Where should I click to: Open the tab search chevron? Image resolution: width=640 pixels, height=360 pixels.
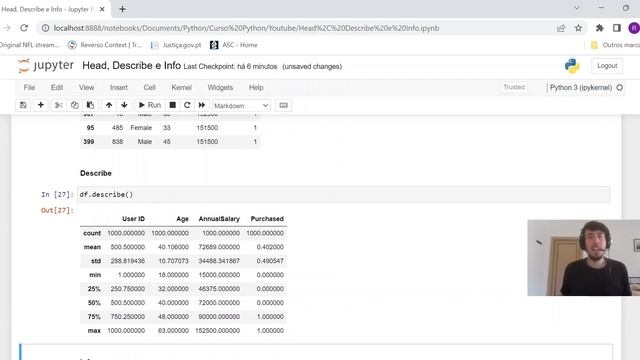pos(577,8)
